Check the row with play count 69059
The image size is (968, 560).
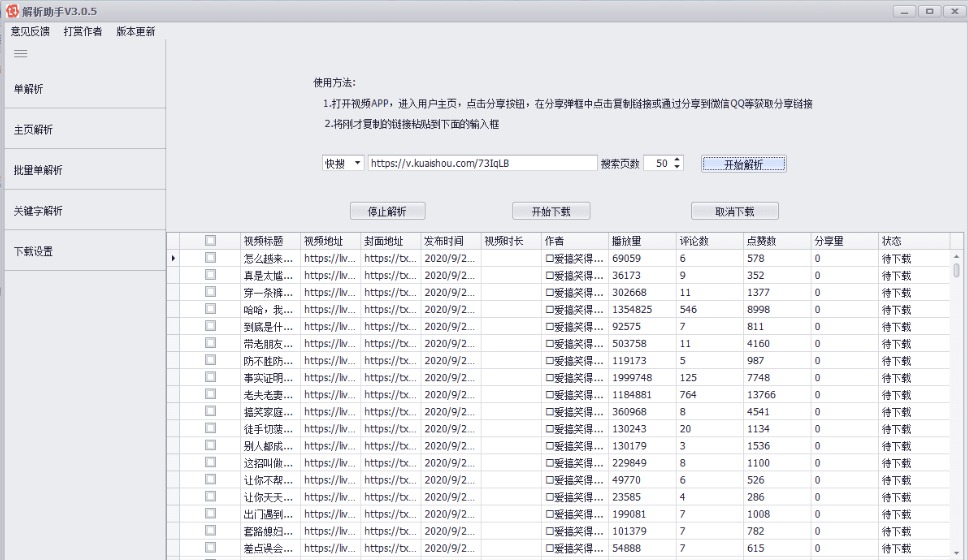coord(211,257)
